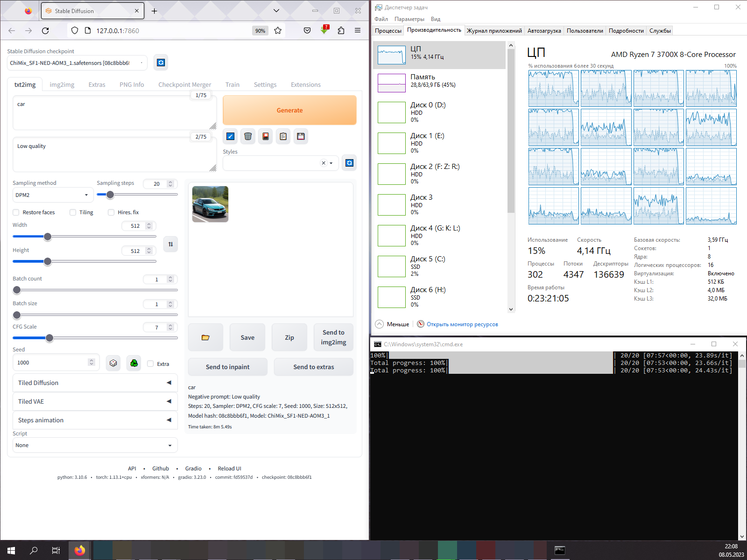The width and height of the screenshot is (747, 560).
Task: Open Task View on the taskbar
Action: [x=56, y=551]
